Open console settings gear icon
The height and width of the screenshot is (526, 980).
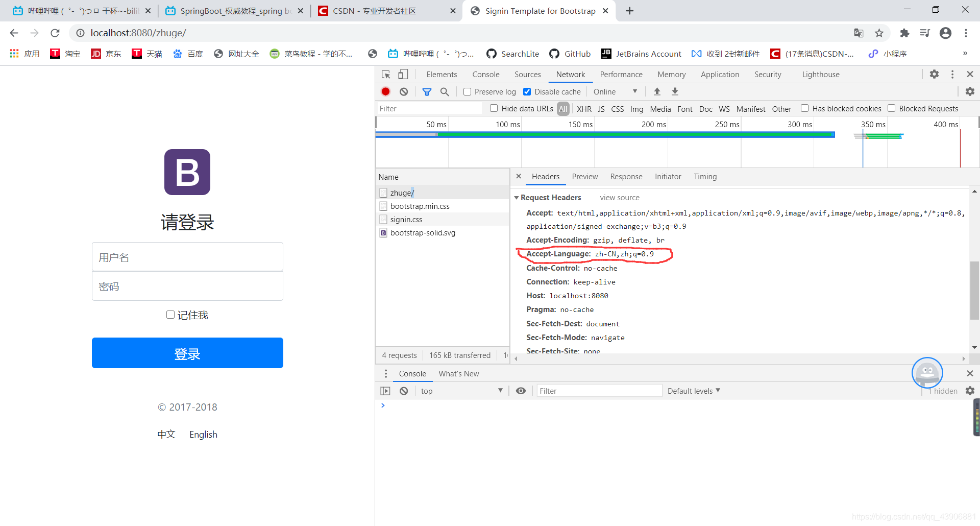pyautogui.click(x=970, y=391)
